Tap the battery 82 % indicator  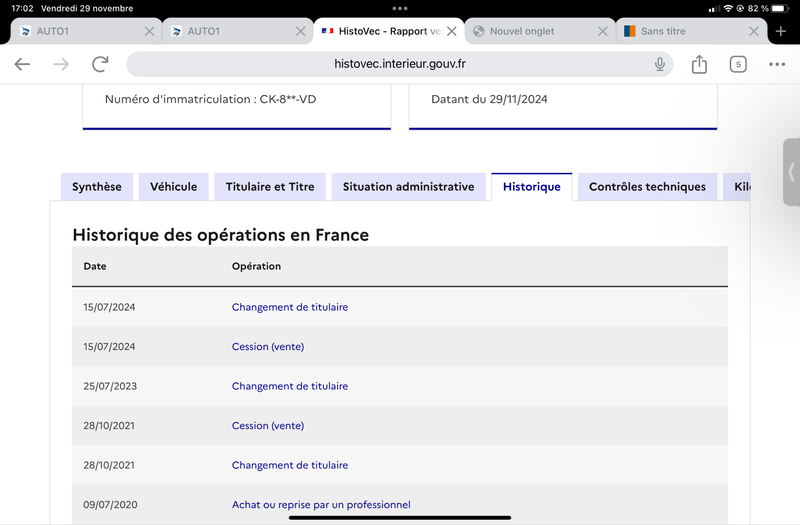pos(768,8)
